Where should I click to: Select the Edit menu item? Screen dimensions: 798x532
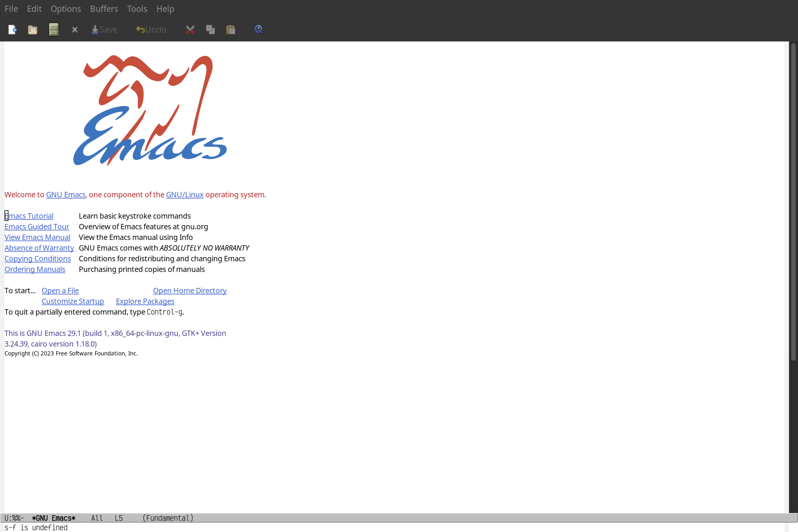tap(34, 8)
